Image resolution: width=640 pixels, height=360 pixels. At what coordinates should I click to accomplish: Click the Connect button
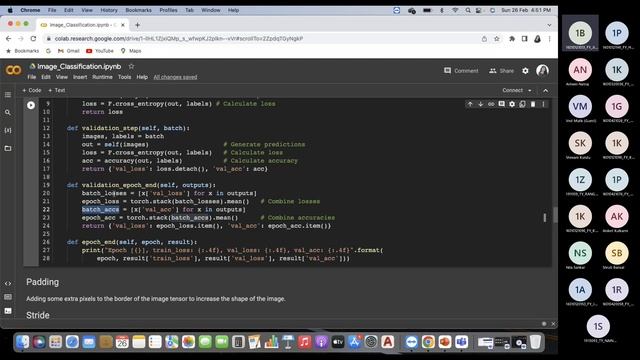(513, 91)
